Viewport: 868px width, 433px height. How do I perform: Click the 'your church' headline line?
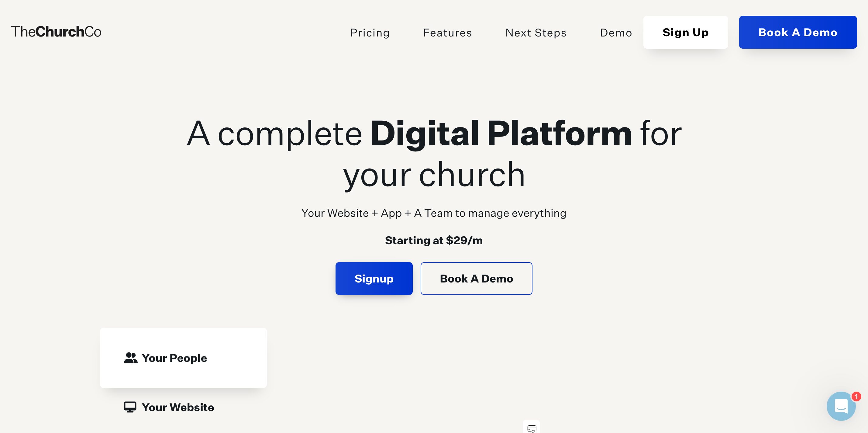pos(434,175)
